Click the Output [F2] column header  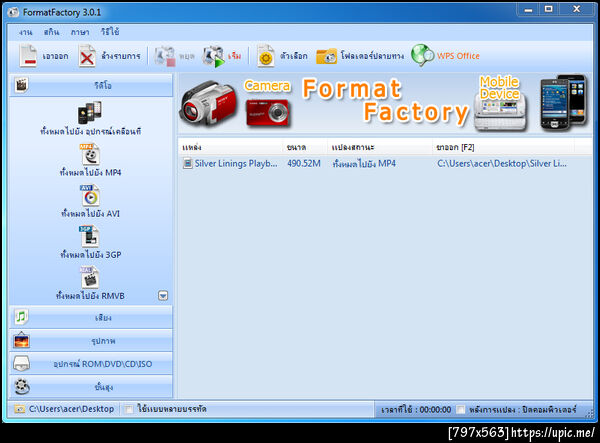pos(504,147)
